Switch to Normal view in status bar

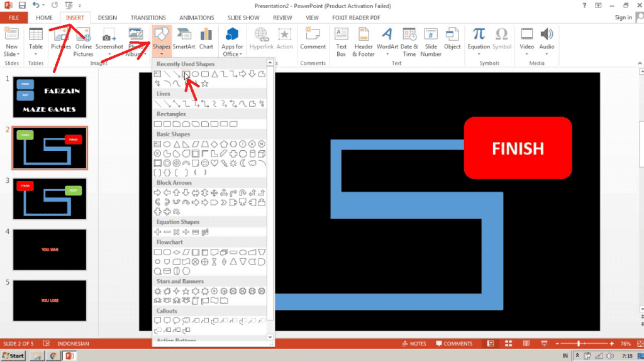[x=491, y=344]
